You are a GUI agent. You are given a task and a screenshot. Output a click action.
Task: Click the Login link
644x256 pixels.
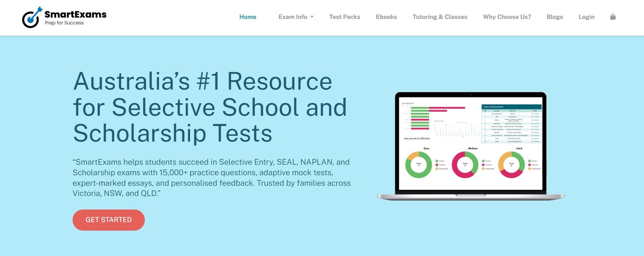point(586,17)
